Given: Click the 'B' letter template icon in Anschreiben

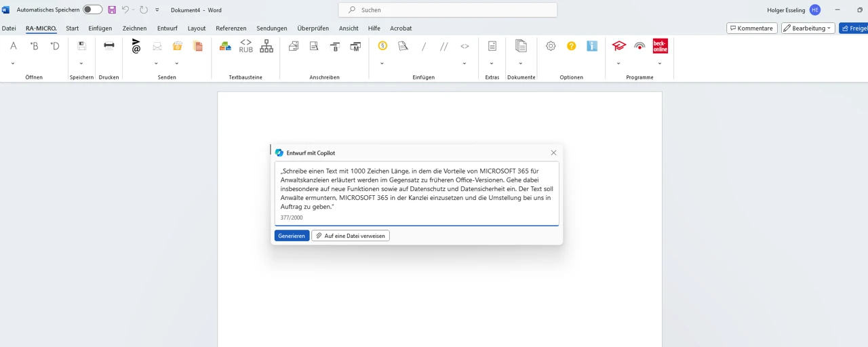Looking at the screenshot, I should [x=335, y=46].
